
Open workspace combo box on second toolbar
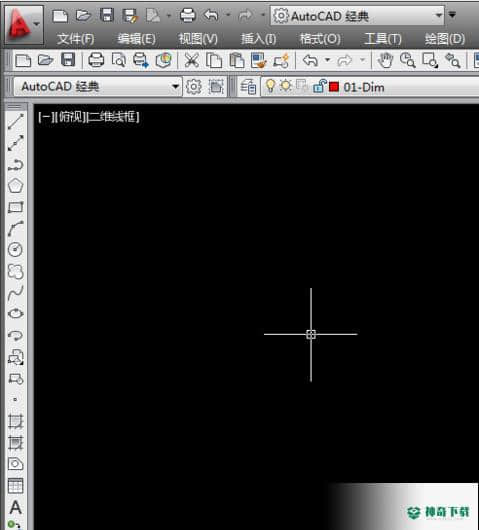(x=98, y=87)
